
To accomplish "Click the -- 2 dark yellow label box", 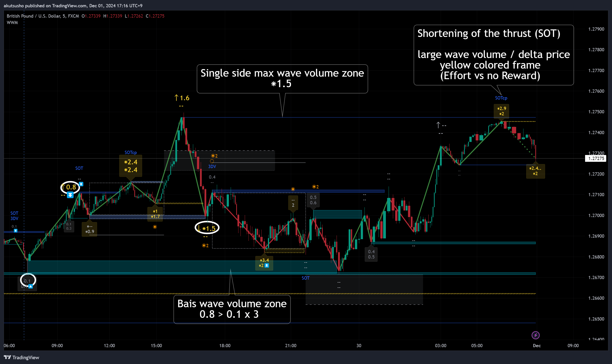I will (x=293, y=203).
